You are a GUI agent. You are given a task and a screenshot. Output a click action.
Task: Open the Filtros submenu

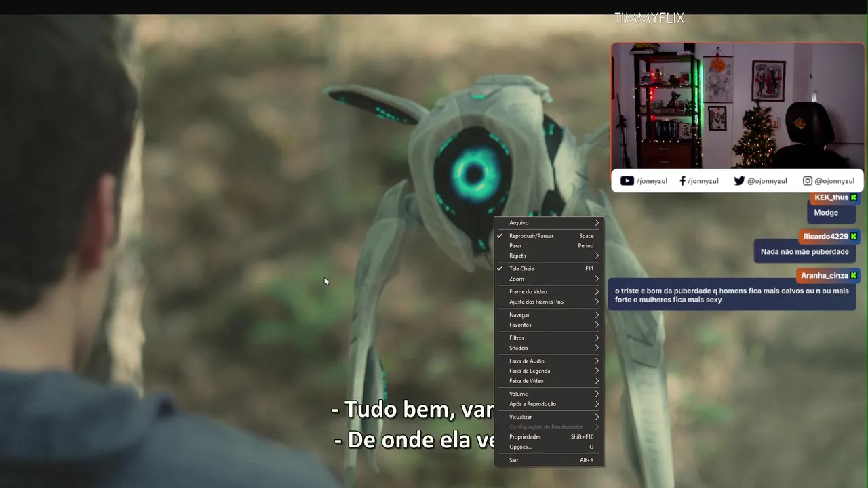click(x=549, y=338)
